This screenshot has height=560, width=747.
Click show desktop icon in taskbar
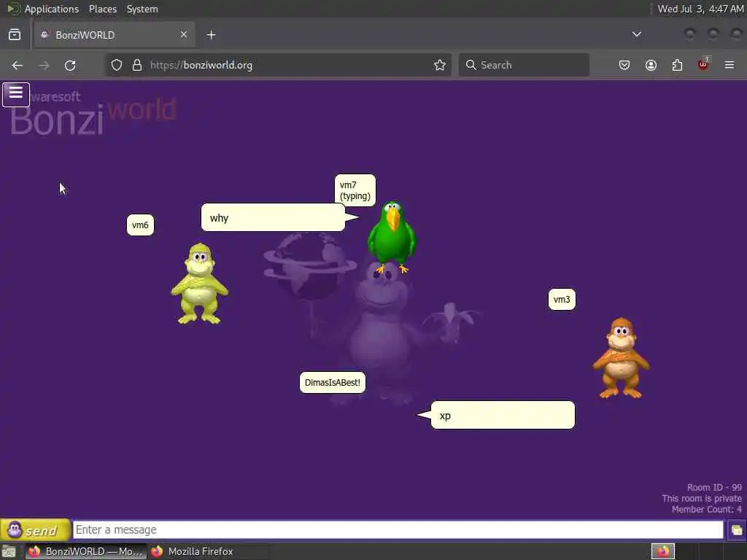pyautogui.click(x=9, y=552)
